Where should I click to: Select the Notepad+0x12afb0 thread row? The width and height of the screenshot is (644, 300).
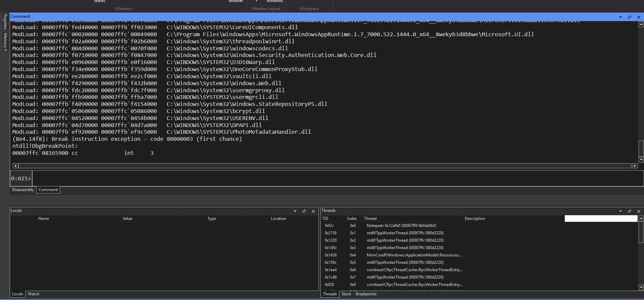point(401,226)
